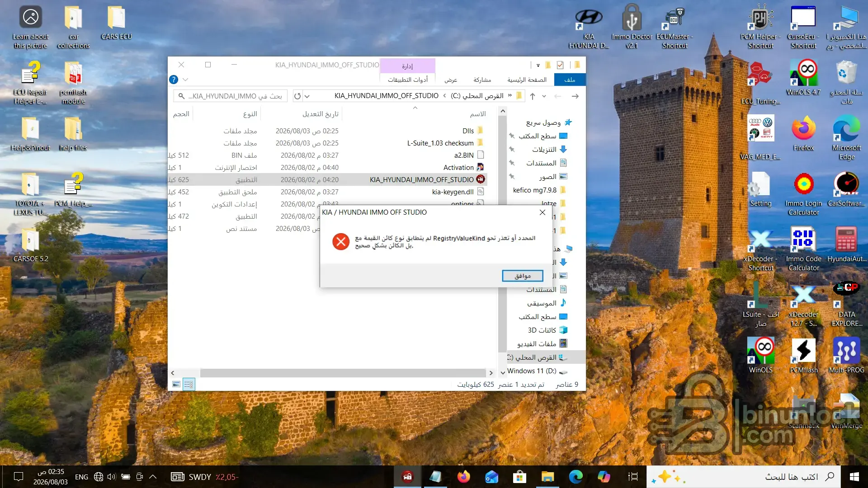This screenshot has height=488, width=868.
Task: Open Immo Code Calculator icon
Action: [x=803, y=250]
